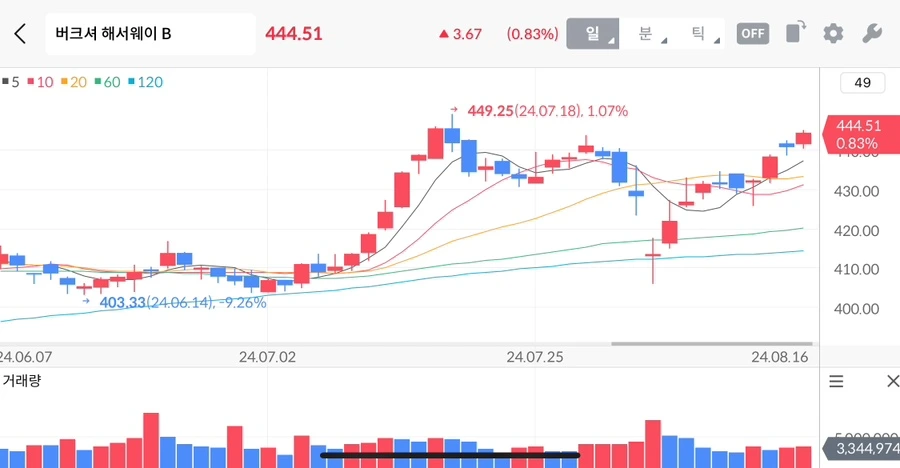Click the 24.08.16 date axis label

[780, 357]
